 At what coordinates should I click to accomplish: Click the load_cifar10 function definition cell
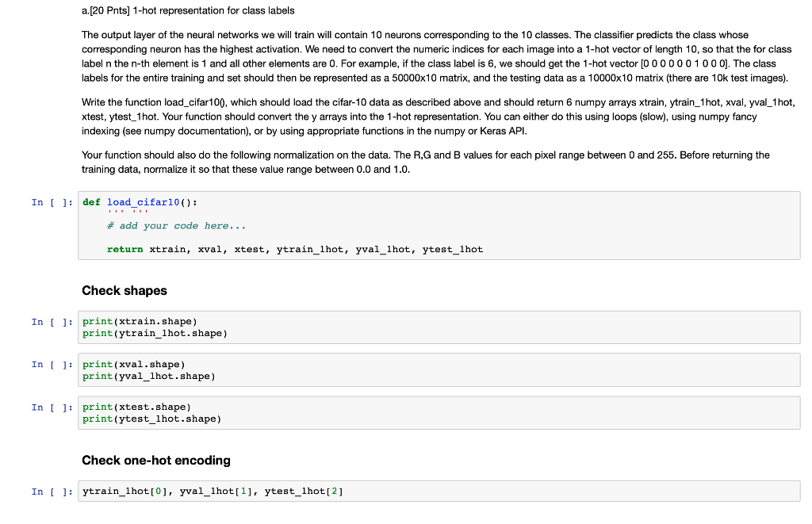(x=317, y=224)
